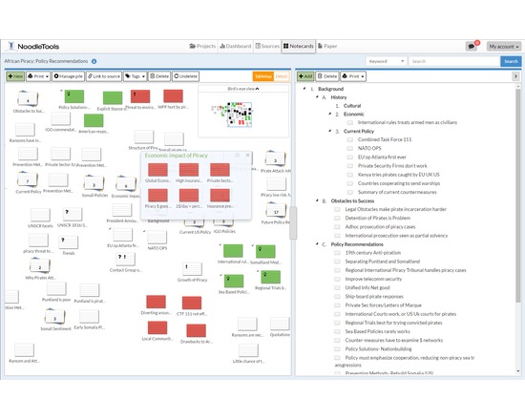
Task: Select the red Threat to enviro... notecard
Action: (140, 96)
